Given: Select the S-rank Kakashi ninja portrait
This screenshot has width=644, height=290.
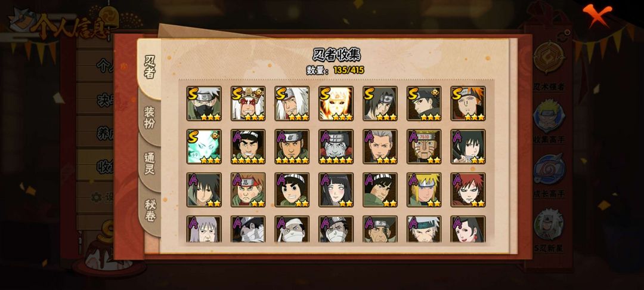Looking at the screenshot, I should (204, 103).
